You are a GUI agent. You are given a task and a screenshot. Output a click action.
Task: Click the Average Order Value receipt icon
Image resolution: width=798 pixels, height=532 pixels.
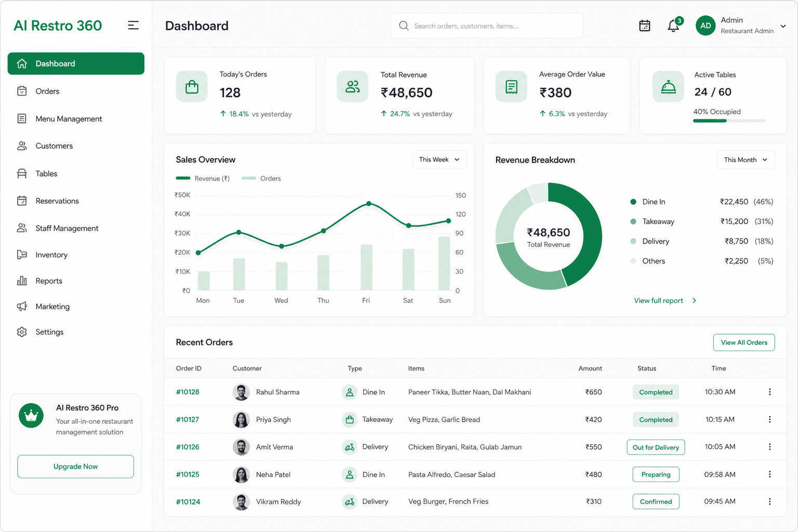click(x=511, y=86)
